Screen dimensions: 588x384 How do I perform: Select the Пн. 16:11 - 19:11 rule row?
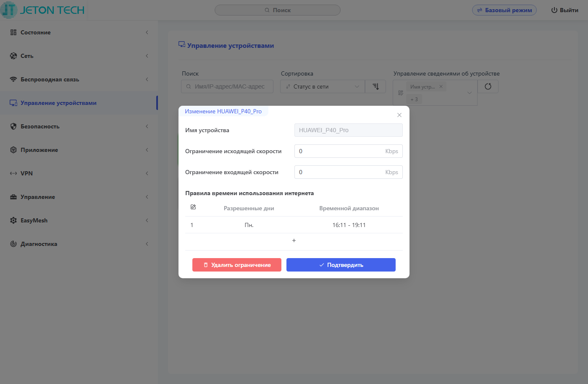point(294,225)
